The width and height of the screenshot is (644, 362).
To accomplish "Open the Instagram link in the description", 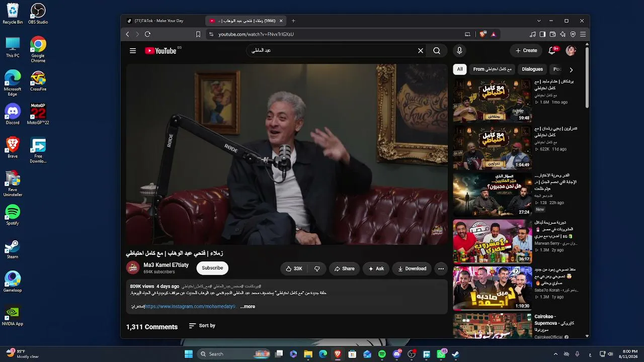I will [190, 306].
